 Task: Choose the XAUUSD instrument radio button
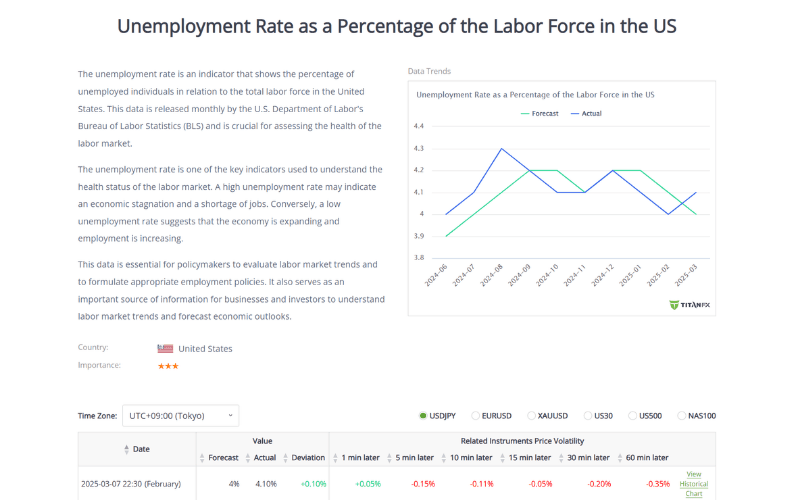pyautogui.click(x=531, y=415)
